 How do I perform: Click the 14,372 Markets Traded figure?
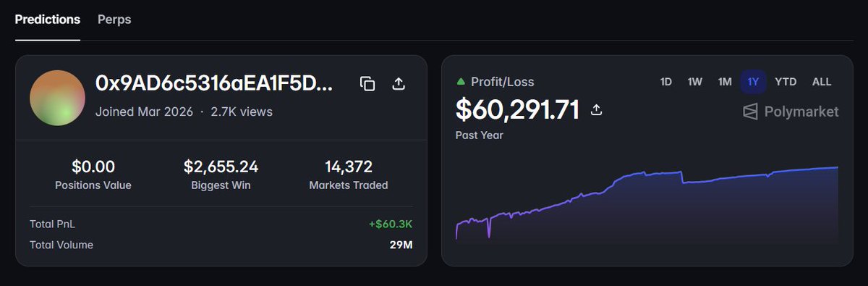349,167
